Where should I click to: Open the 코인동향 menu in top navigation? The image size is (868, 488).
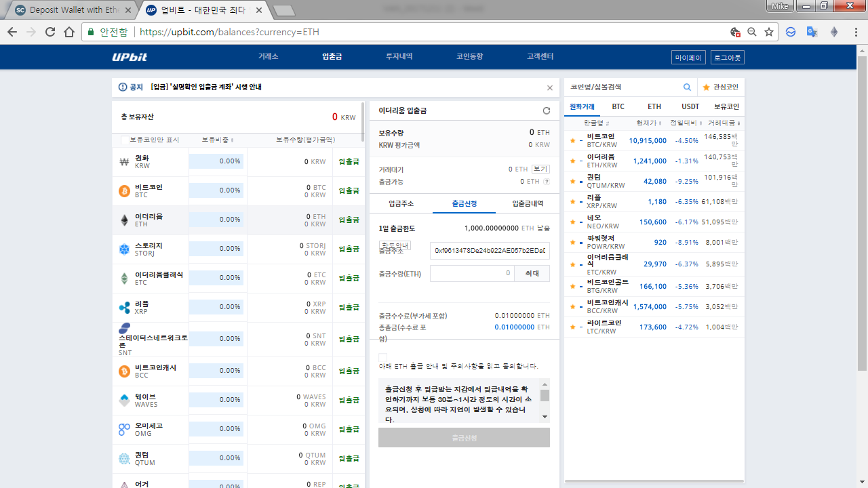[469, 57]
